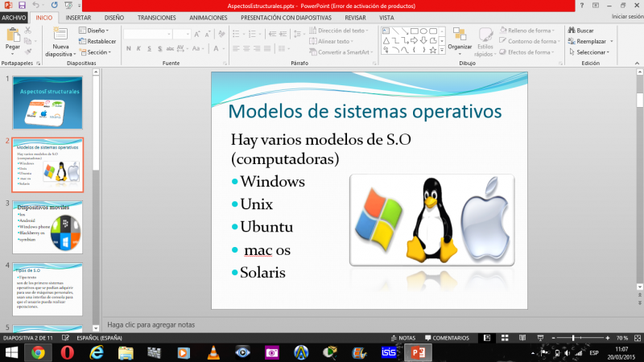This screenshot has width=644, height=362.
Task: Click the Restablecer button
Action: [97, 41]
